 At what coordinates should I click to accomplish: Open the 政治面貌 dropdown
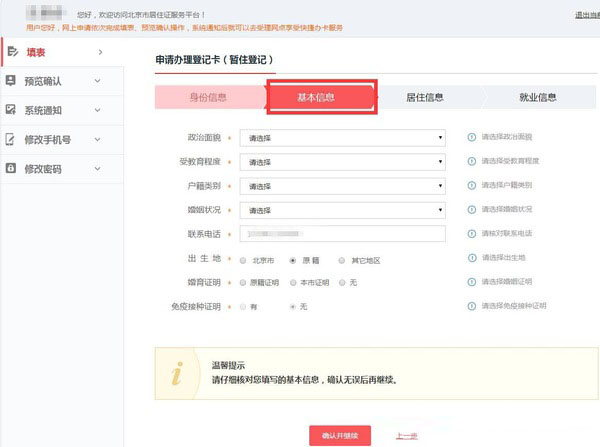pyautogui.click(x=343, y=137)
